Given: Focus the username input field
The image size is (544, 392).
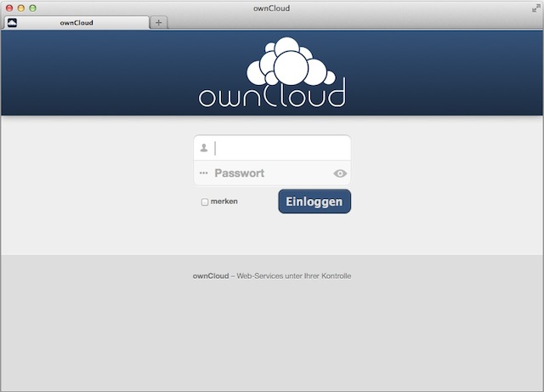Looking at the screenshot, I should pos(272,148).
